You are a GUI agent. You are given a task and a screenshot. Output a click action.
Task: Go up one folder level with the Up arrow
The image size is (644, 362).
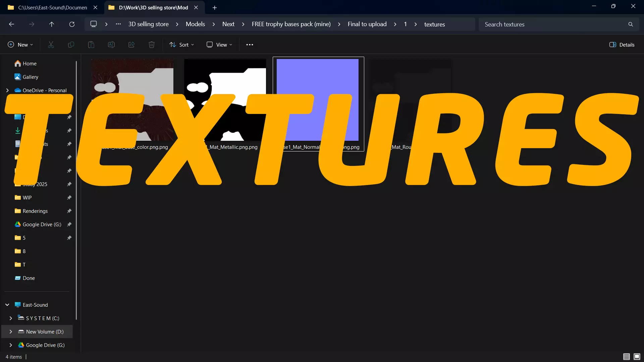[x=52, y=24]
